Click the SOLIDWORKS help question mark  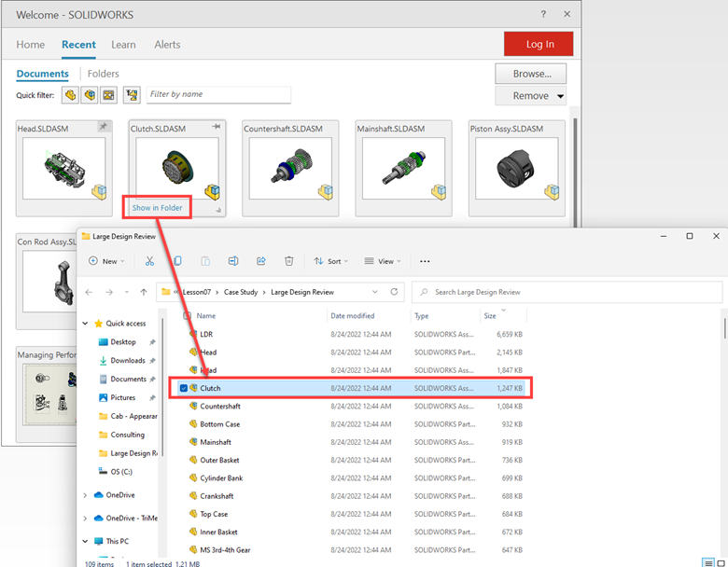tap(543, 14)
